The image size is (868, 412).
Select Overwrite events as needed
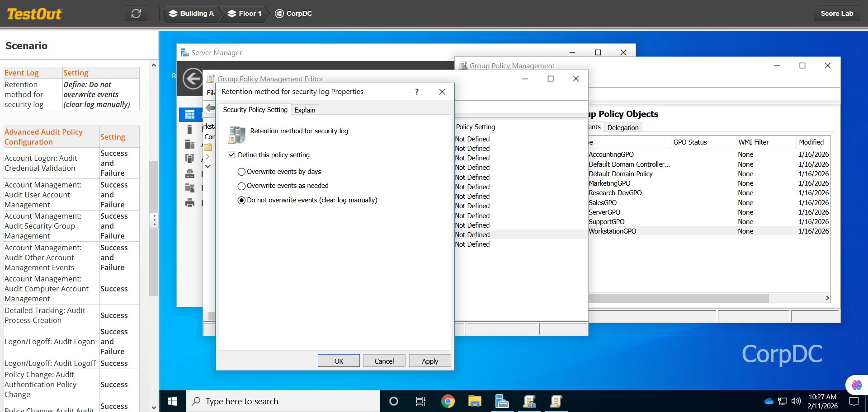(x=241, y=186)
